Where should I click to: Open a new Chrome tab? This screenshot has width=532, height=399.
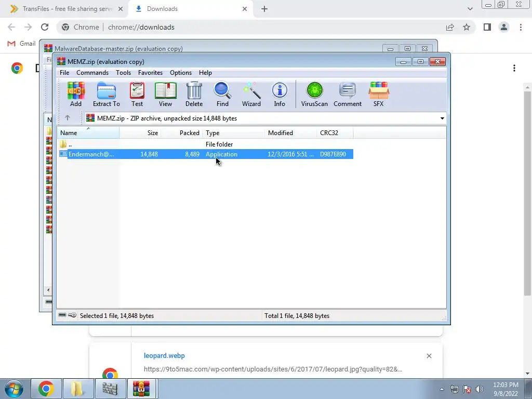[264, 9]
